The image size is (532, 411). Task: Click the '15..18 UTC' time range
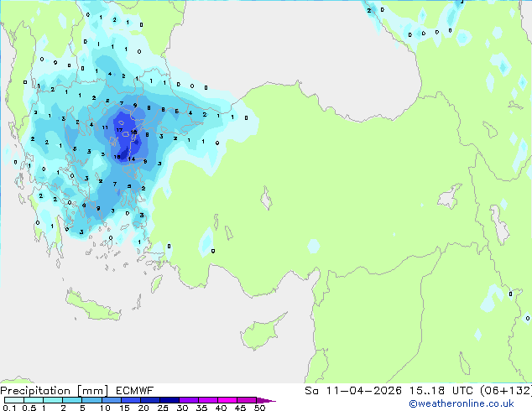click(441, 391)
